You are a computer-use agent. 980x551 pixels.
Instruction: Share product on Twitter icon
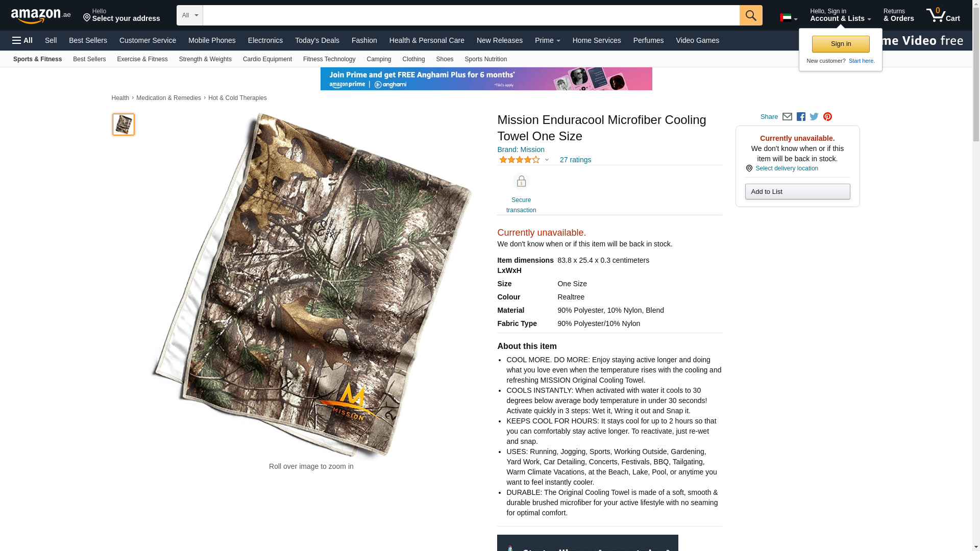pyautogui.click(x=814, y=117)
